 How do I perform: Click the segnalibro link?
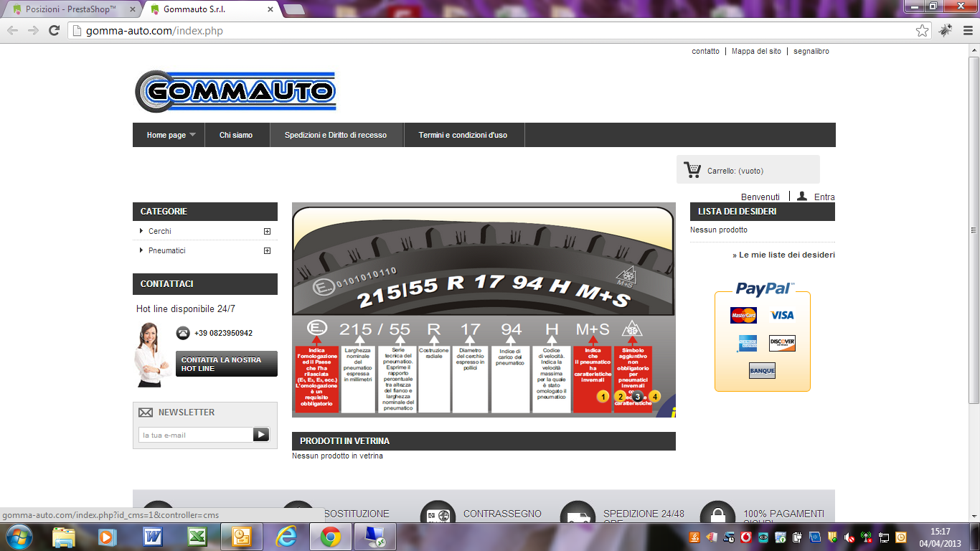pyautogui.click(x=811, y=52)
